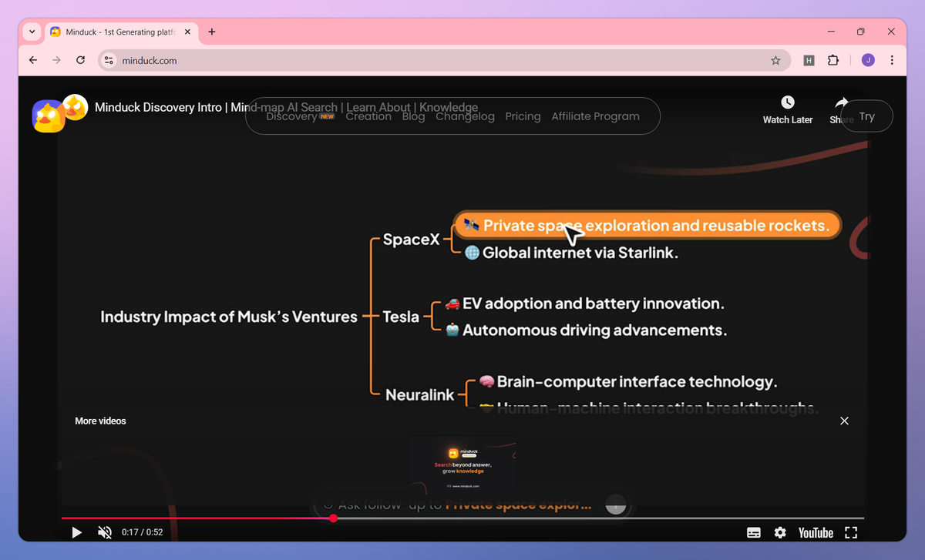Image resolution: width=925 pixels, height=560 pixels.
Task: Click the More videos label
Action: coord(100,421)
